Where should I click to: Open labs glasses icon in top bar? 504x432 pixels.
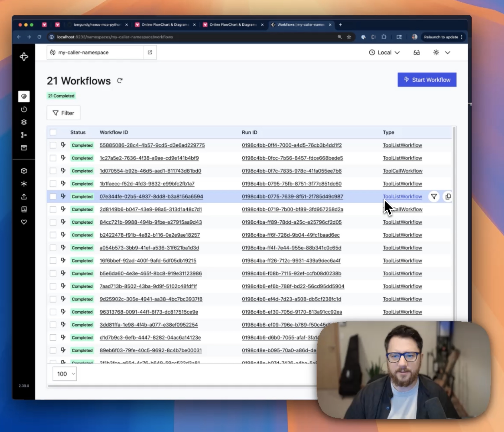pos(416,52)
